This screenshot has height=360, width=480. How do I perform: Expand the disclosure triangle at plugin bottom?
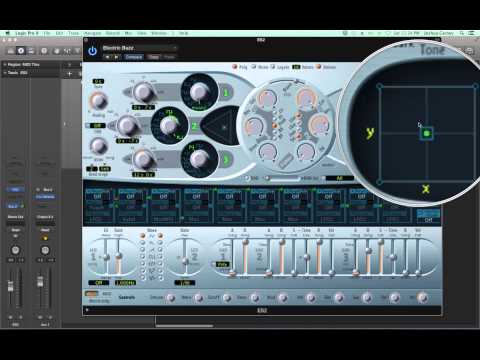point(87,310)
